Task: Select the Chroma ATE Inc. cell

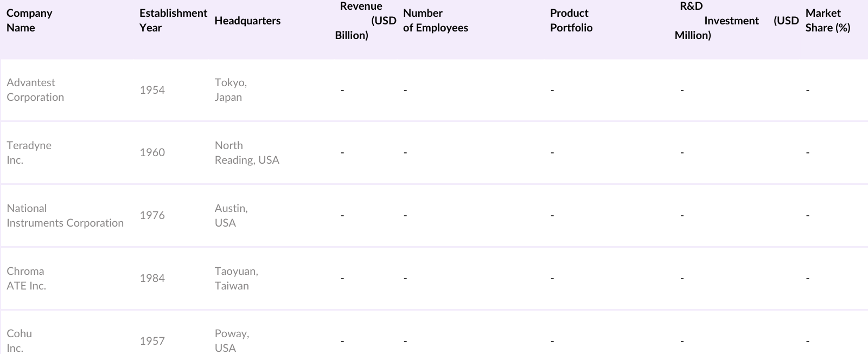Action: click(26, 279)
